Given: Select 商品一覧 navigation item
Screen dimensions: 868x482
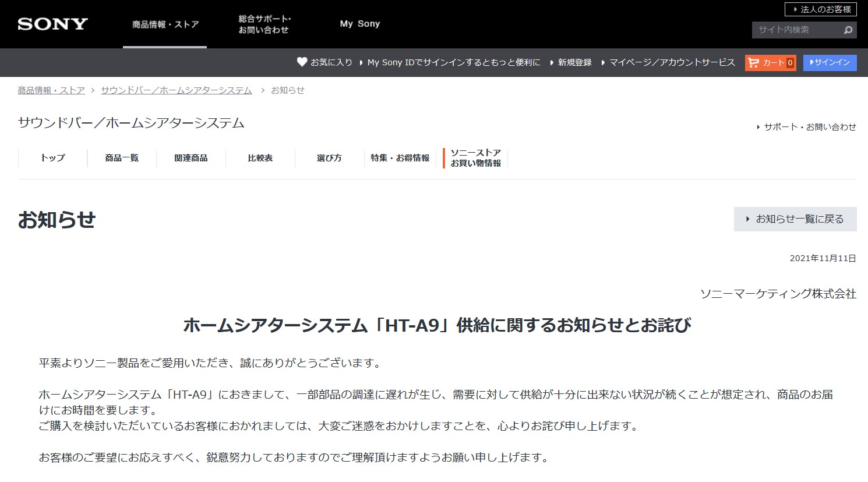Looking at the screenshot, I should (122, 158).
